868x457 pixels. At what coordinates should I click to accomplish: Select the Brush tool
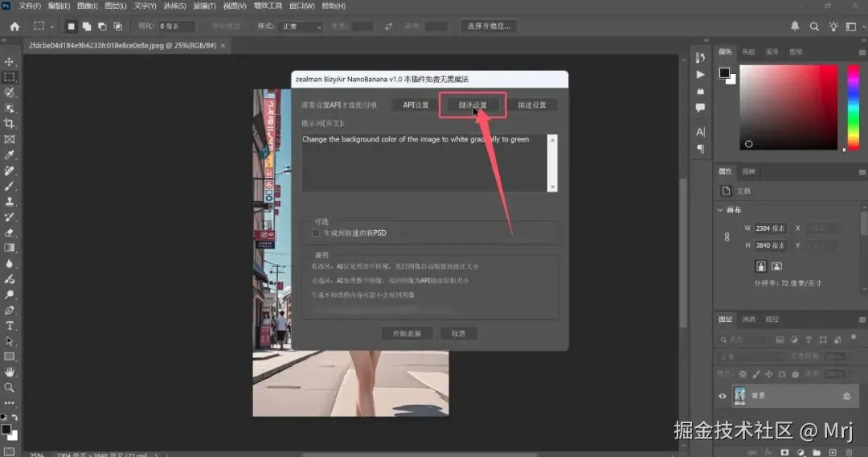pyautogui.click(x=10, y=186)
